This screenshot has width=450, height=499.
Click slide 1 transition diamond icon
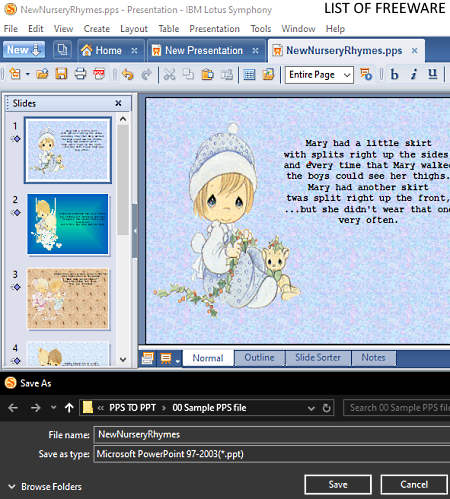tap(16, 139)
